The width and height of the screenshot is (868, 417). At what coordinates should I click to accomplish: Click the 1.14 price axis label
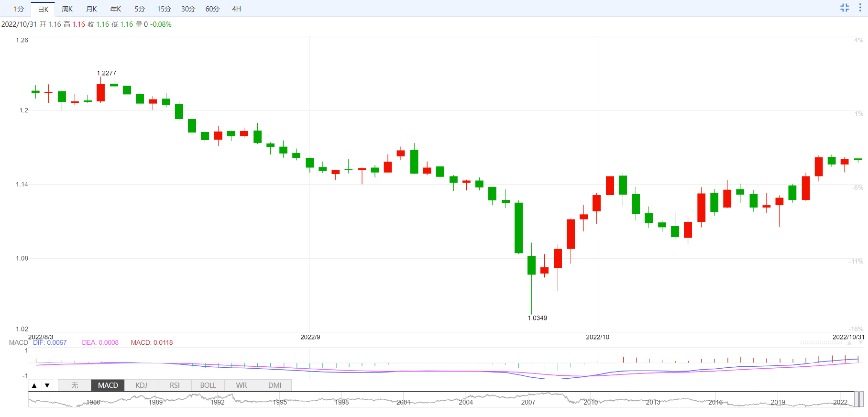tap(22, 184)
